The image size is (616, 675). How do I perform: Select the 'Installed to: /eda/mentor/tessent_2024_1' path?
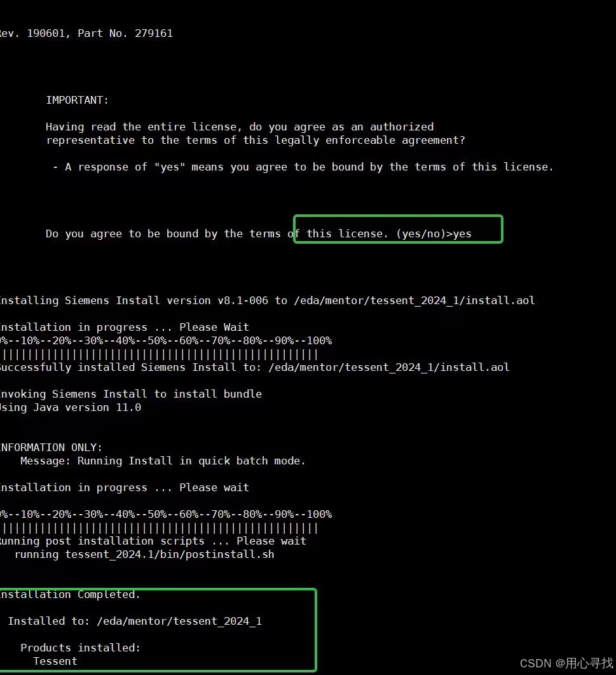pyautogui.click(x=135, y=621)
